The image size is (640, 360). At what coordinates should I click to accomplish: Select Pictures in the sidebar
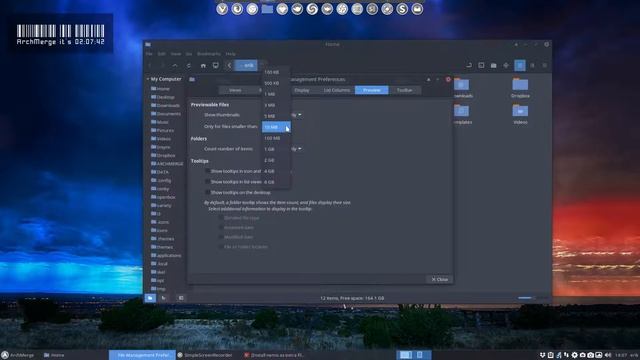(x=162, y=131)
